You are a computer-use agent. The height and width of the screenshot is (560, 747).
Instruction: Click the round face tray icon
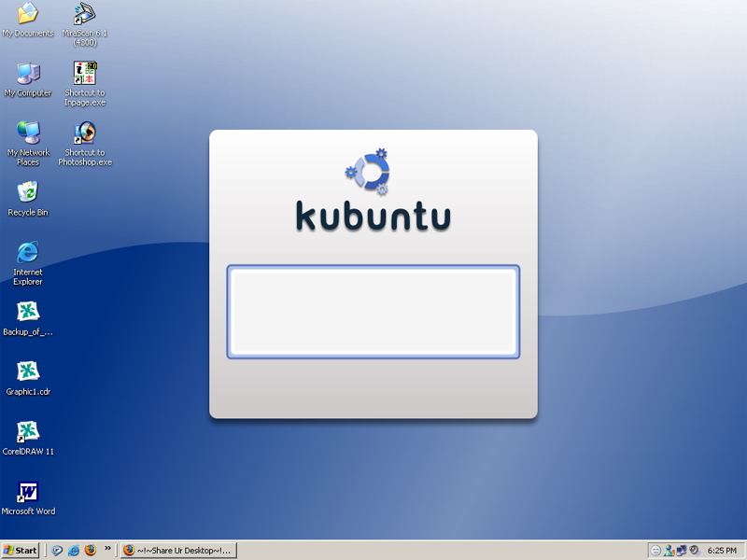pos(656,551)
